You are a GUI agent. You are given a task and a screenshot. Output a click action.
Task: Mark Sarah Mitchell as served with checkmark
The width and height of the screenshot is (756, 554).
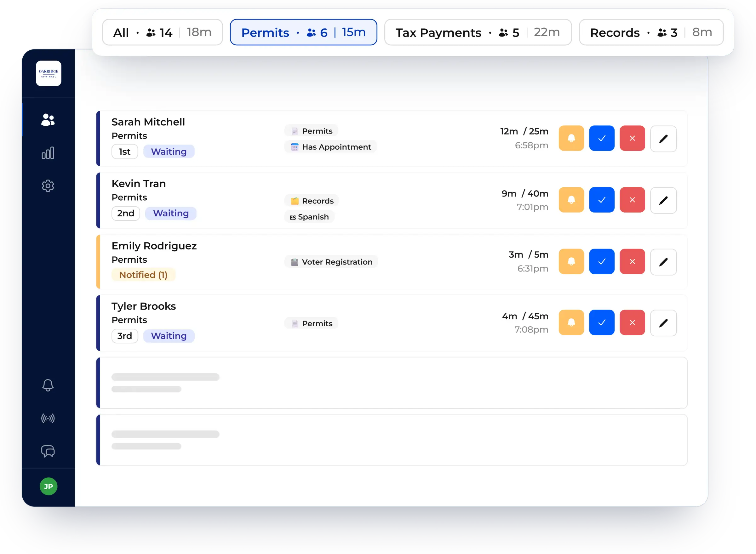click(602, 139)
